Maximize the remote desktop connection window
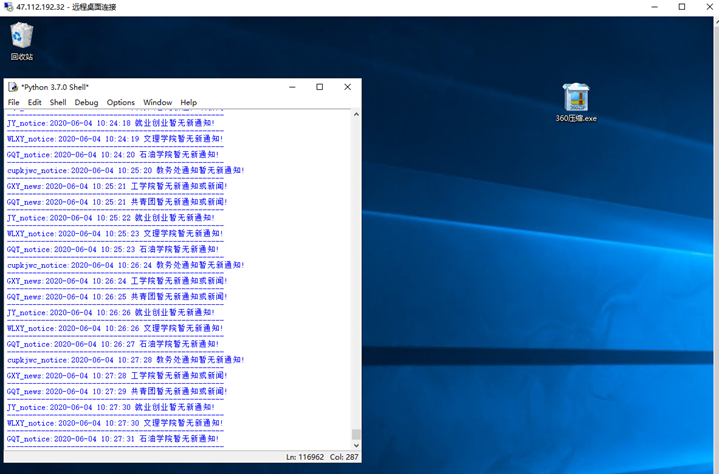This screenshot has width=719, height=474. (682, 7)
